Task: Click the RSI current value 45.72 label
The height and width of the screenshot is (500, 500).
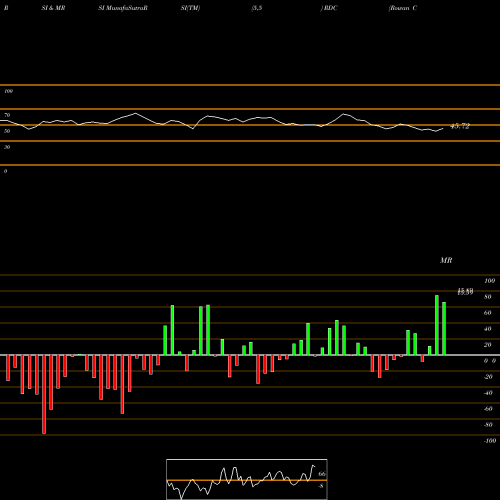Action: (460, 126)
